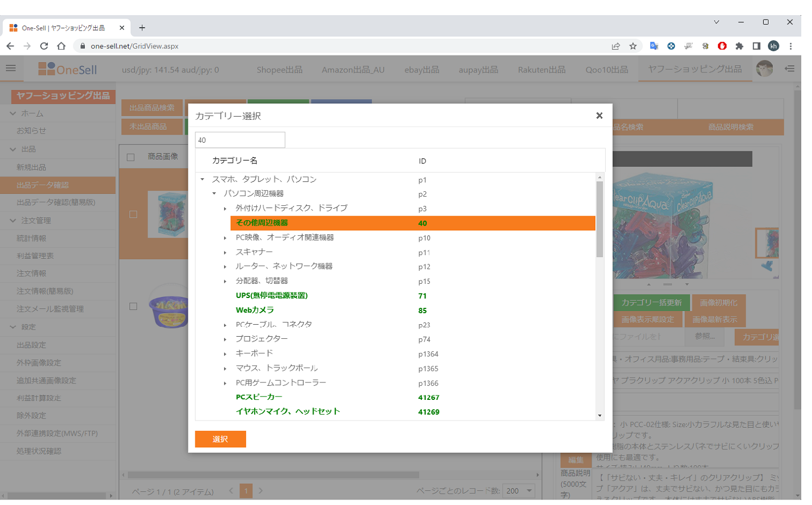Bookmark the page with the star icon
This screenshot has width=812, height=505.
[633, 46]
